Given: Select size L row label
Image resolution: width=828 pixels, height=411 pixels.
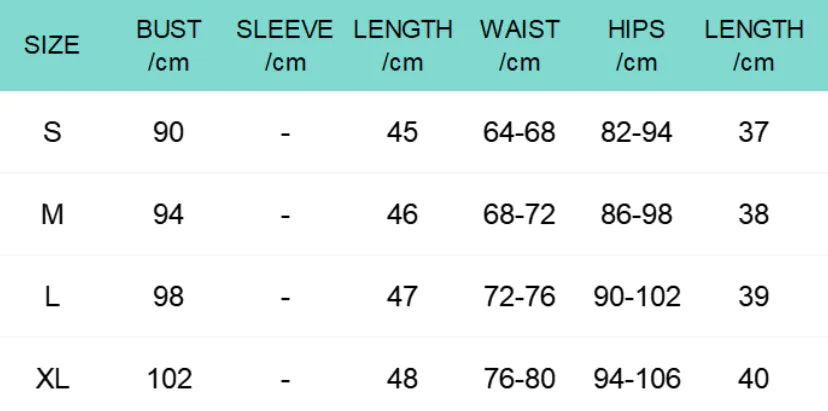Looking at the screenshot, I should pos(52,296).
